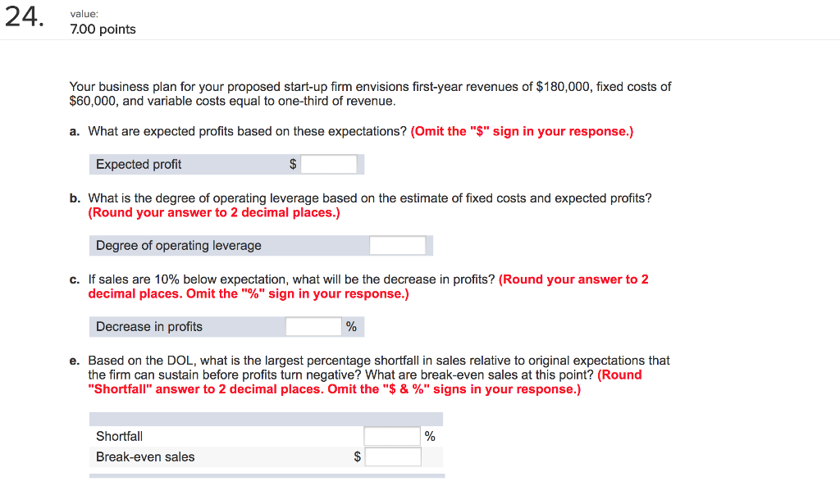Click the percent sign in part c row

click(x=351, y=325)
